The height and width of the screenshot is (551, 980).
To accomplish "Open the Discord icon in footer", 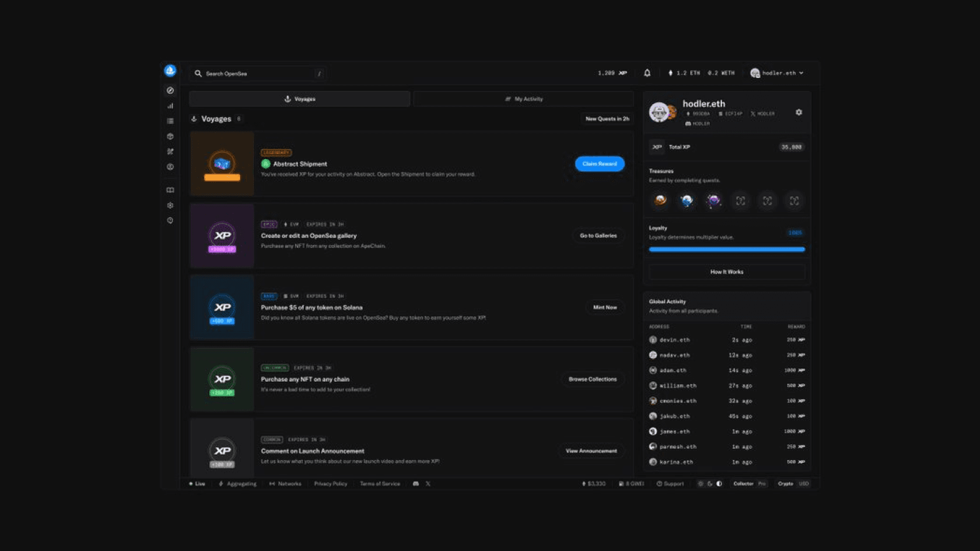I will 415,483.
